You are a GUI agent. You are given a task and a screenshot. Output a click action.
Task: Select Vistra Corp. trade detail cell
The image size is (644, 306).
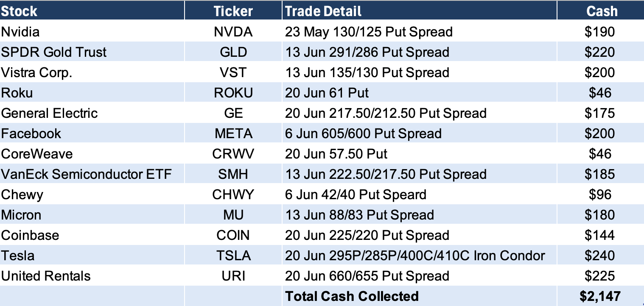point(367,72)
